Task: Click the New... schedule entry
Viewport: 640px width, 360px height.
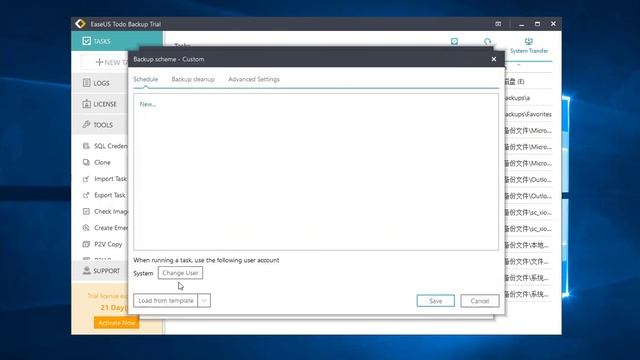Action: coord(148,104)
